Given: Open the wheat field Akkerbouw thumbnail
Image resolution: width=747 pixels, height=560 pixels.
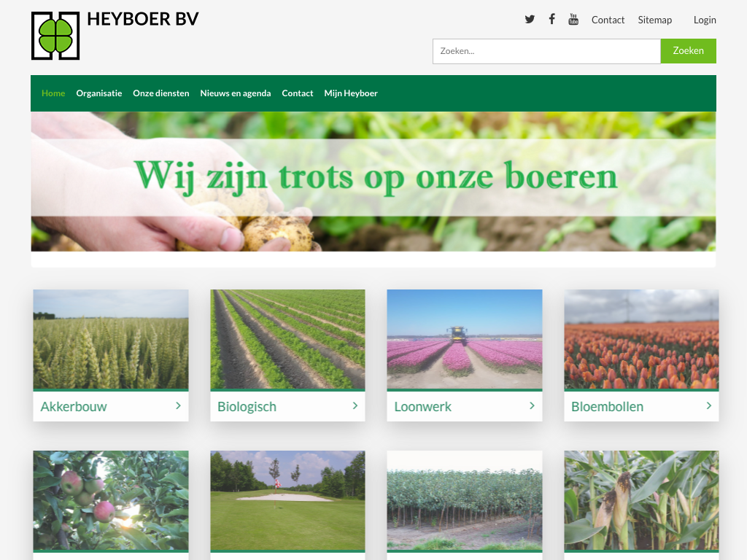Looking at the screenshot, I should [111, 339].
